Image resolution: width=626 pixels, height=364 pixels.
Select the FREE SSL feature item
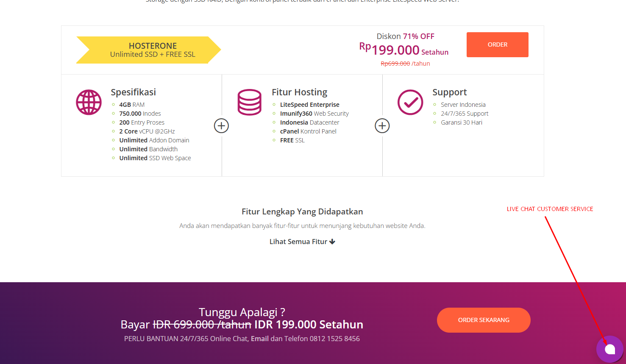tap(292, 140)
